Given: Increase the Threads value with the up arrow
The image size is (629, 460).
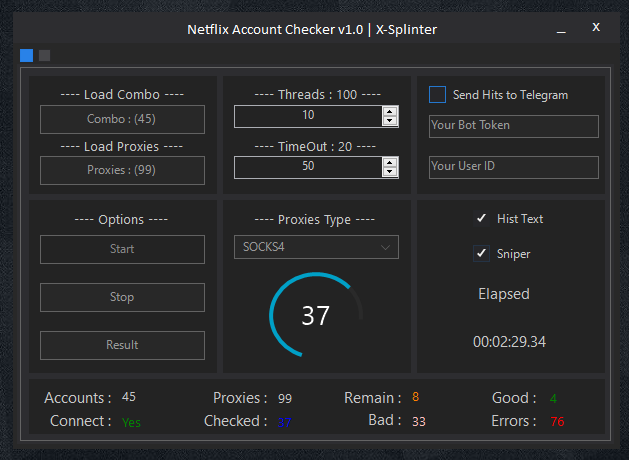Looking at the screenshot, I should coord(390,112).
